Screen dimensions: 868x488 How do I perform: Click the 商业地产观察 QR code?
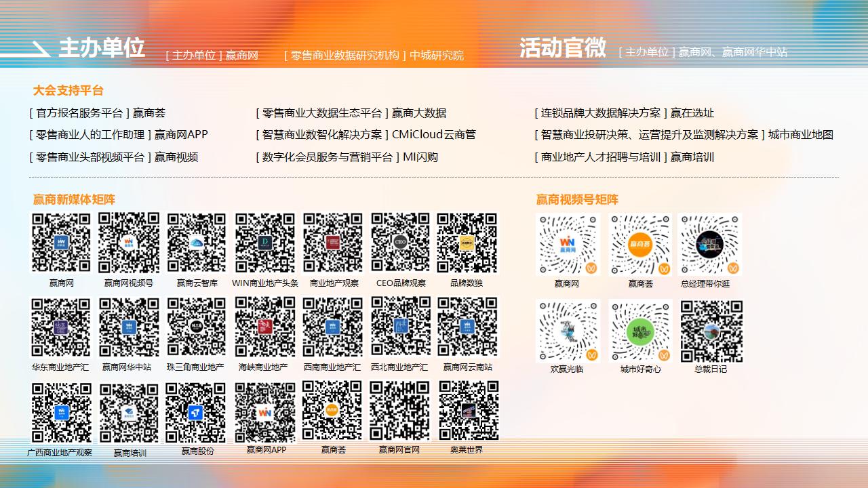click(333, 243)
